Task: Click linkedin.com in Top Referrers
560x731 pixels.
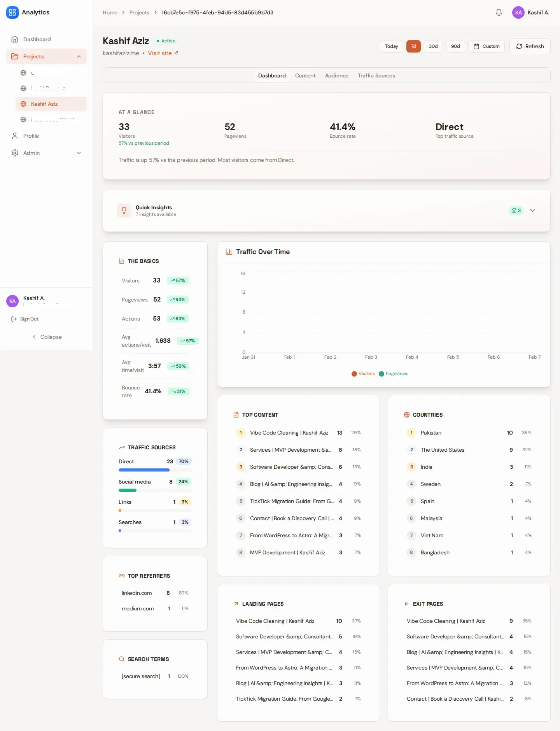Action: pos(137,593)
